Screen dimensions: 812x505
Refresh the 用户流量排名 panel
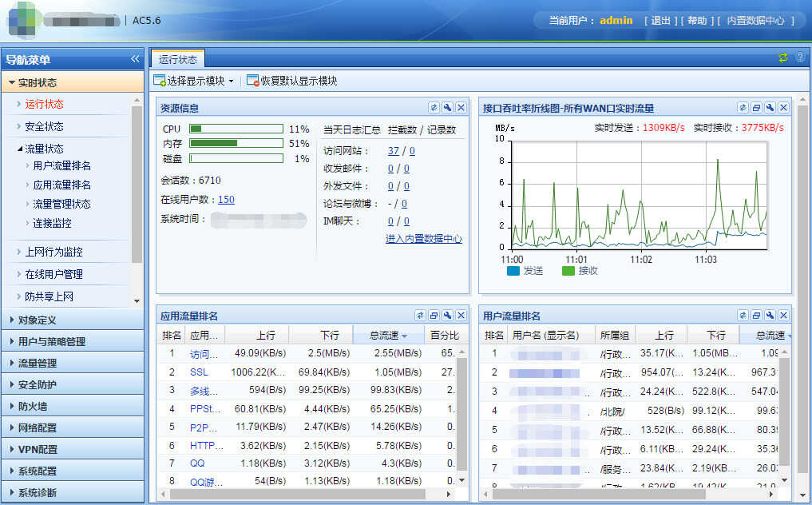point(743,316)
